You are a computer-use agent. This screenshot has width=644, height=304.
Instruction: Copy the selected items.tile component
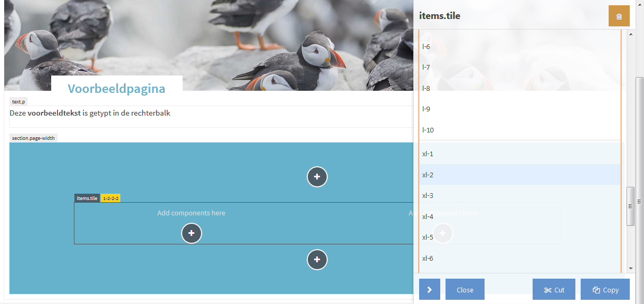click(x=605, y=290)
